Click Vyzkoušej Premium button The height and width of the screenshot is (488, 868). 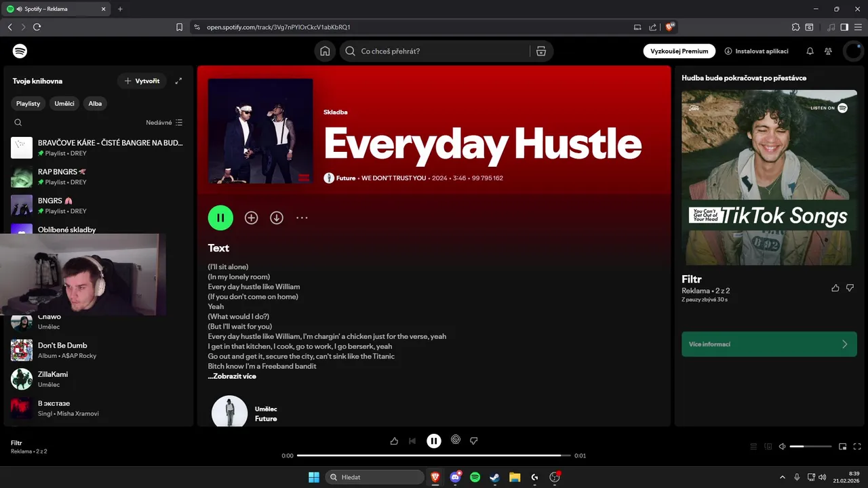coord(679,51)
